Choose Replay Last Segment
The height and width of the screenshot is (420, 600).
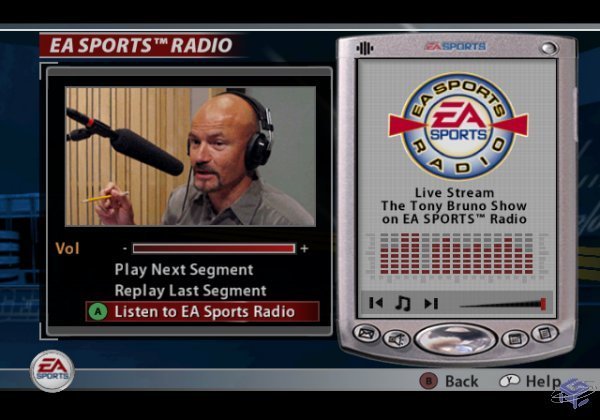[190, 291]
